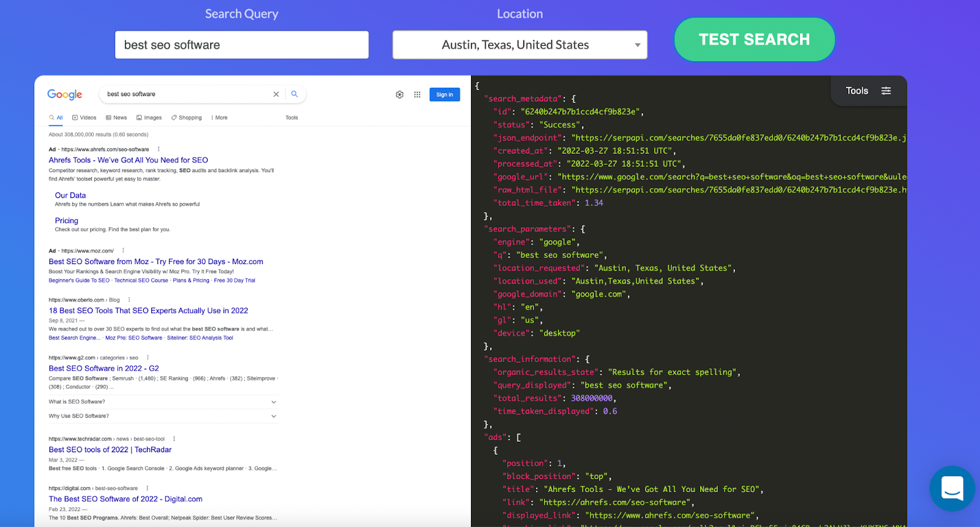Image resolution: width=980 pixels, height=527 pixels.
Task: Switch to the Videos tab
Action: click(85, 118)
